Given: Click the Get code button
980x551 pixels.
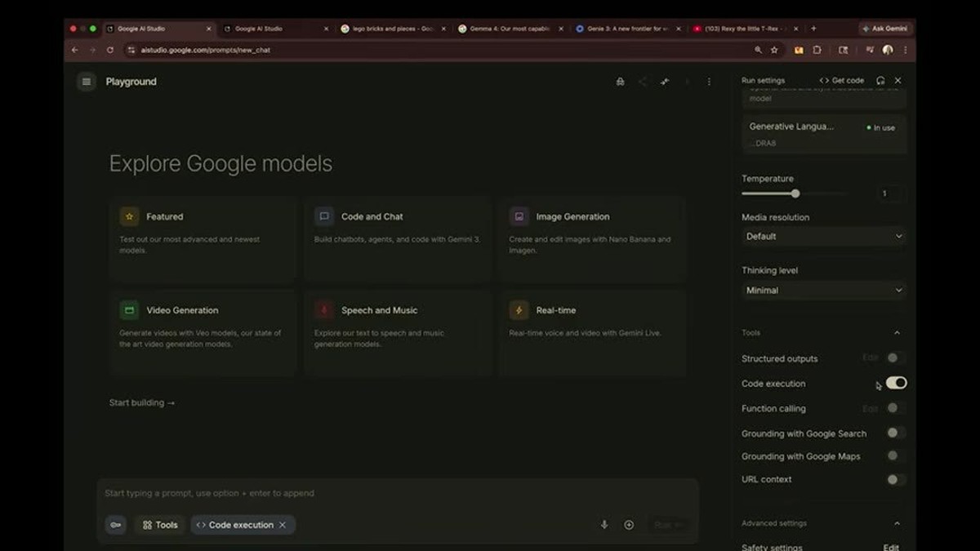Looking at the screenshot, I should click(x=842, y=81).
